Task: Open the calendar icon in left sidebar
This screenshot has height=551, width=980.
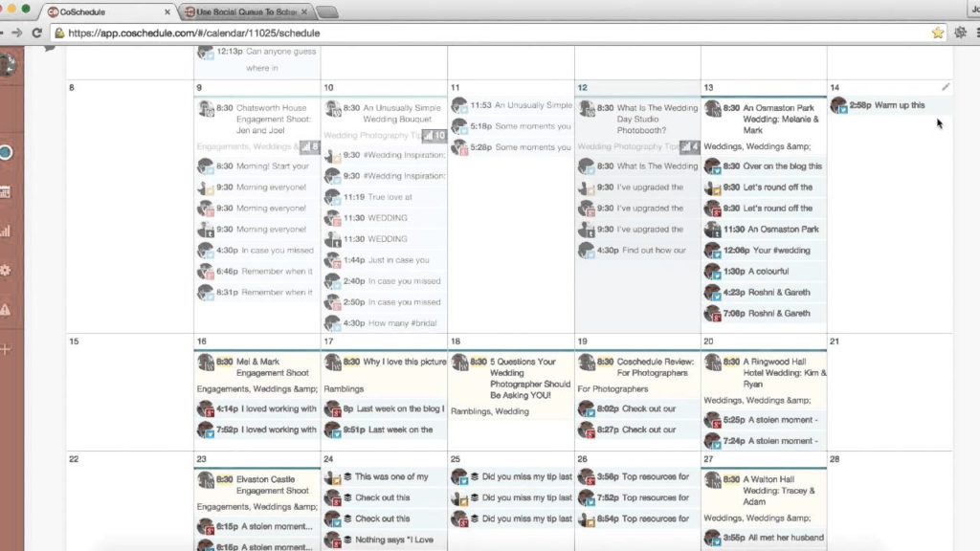Action: [6, 191]
